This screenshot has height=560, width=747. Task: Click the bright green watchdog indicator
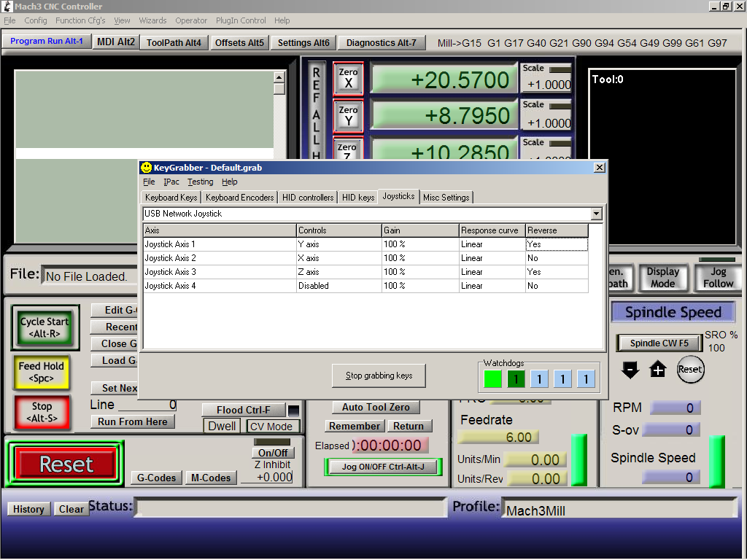pos(492,379)
